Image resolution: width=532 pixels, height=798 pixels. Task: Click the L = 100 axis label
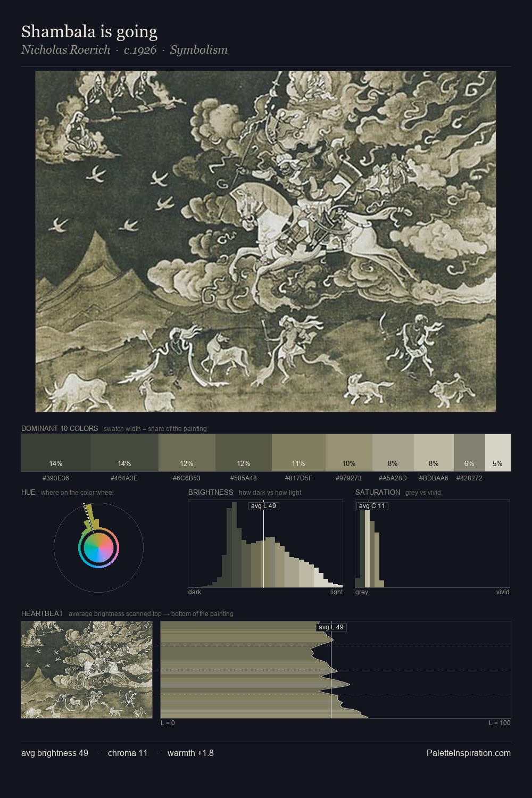tap(500, 723)
